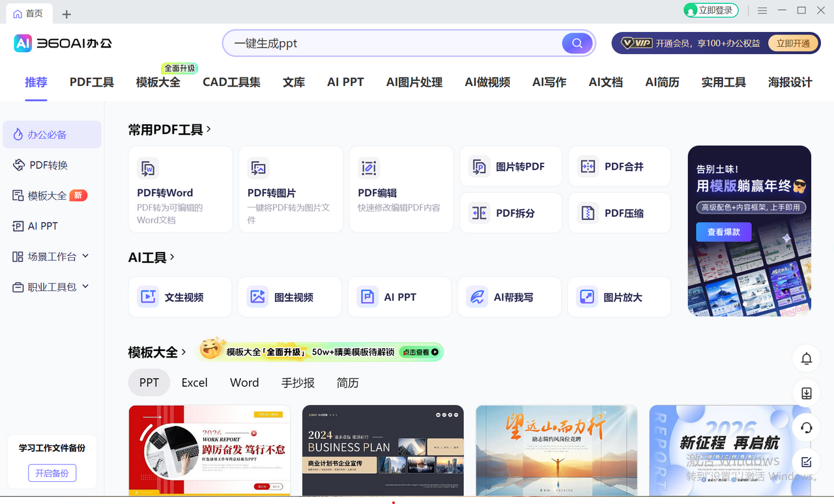
Task: Click the 立即登录 button
Action: click(x=710, y=10)
